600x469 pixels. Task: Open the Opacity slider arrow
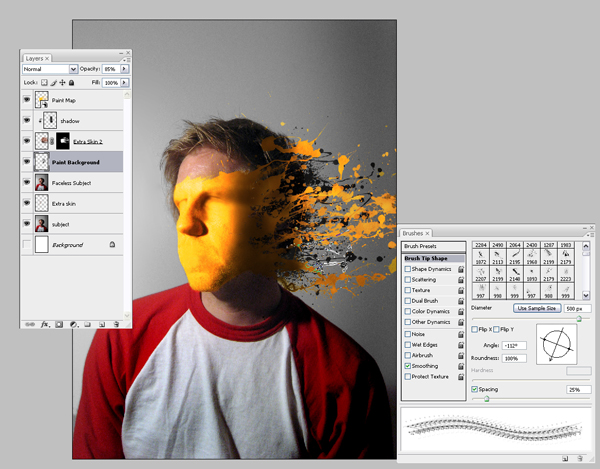click(124, 68)
